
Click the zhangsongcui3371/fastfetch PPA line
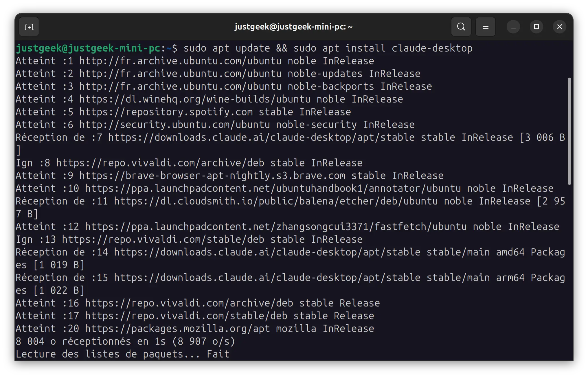pyautogui.click(x=287, y=226)
